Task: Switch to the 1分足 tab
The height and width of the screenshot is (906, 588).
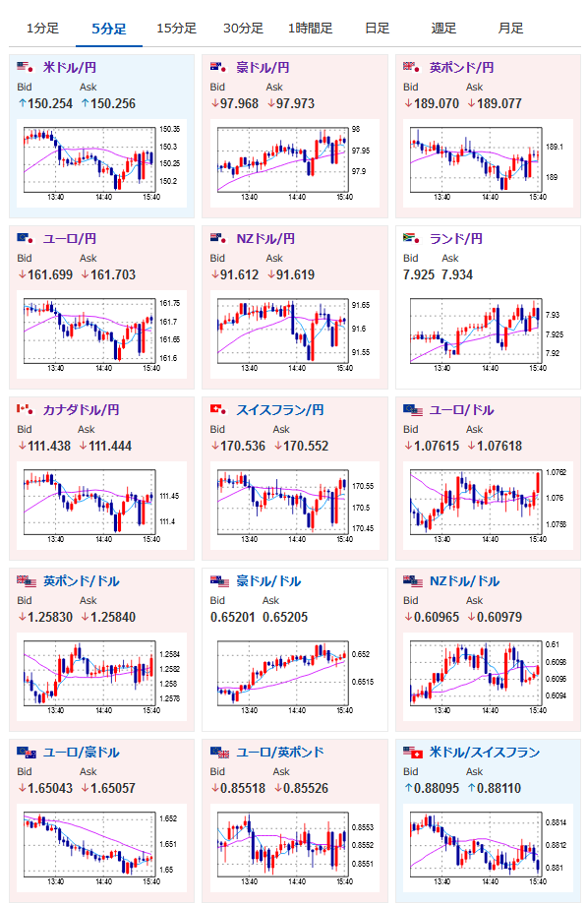Action: 42,29
